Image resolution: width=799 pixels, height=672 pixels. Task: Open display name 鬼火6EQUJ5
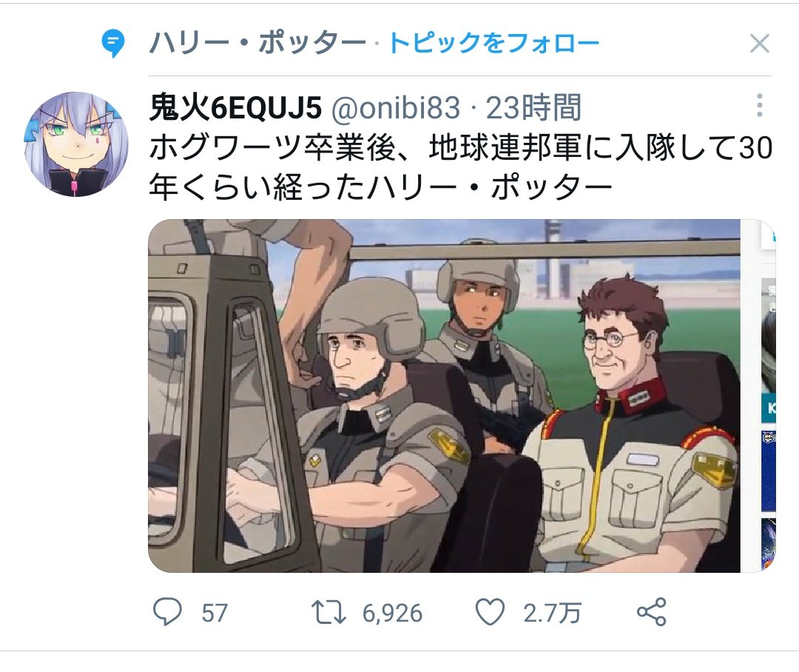[235, 107]
